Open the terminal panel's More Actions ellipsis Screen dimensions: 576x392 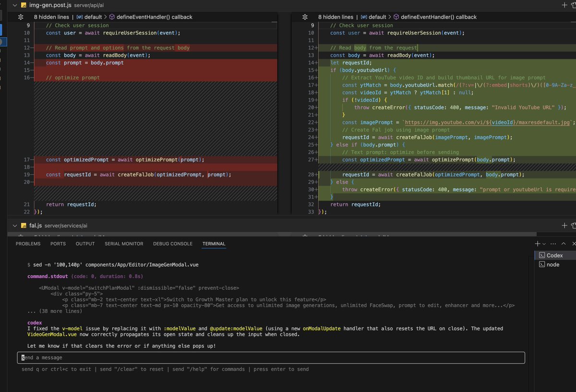click(553, 244)
